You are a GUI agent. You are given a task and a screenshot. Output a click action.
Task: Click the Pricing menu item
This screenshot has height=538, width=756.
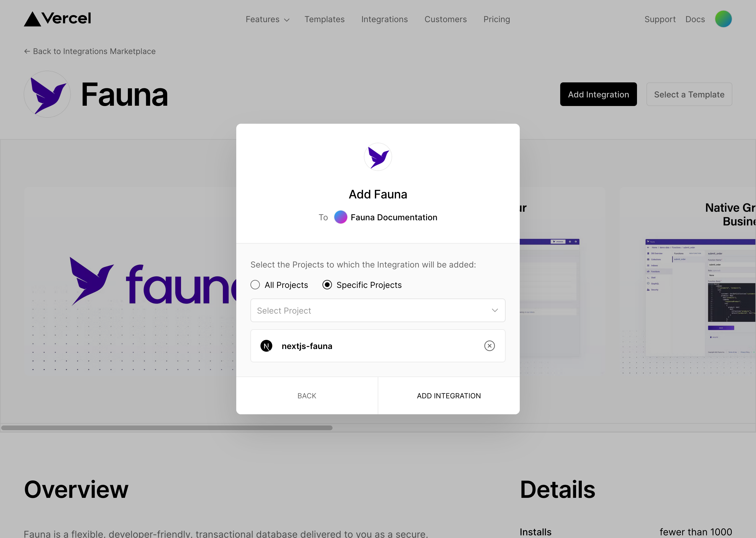(496, 19)
